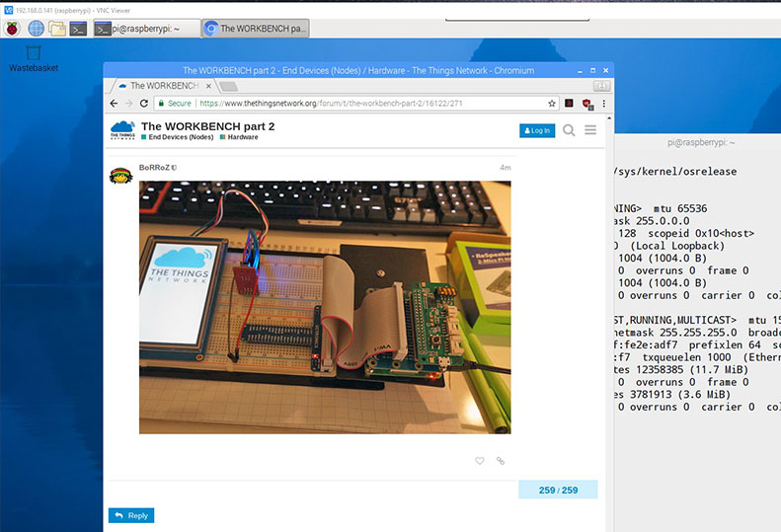781x532 pixels.
Task: Click page scrollbar up arrow
Action: point(609,118)
